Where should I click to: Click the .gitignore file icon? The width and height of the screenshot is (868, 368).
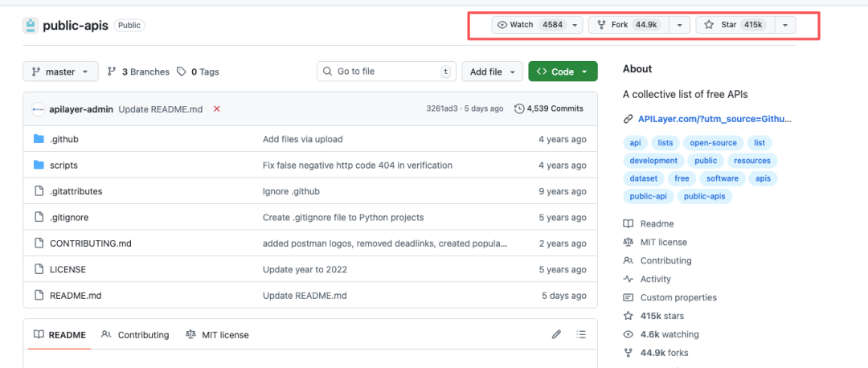point(39,217)
